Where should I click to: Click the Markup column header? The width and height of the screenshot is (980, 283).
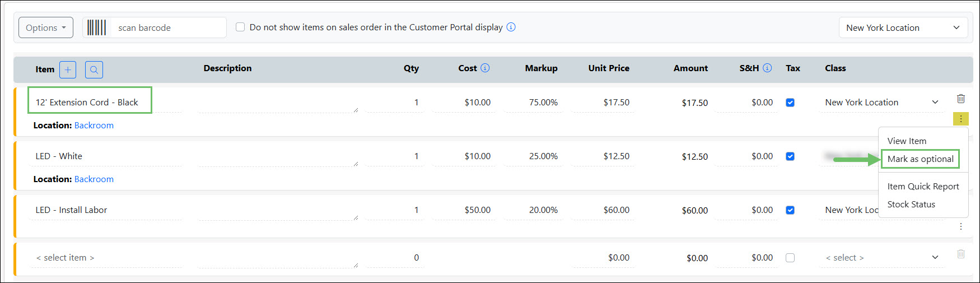(x=541, y=68)
